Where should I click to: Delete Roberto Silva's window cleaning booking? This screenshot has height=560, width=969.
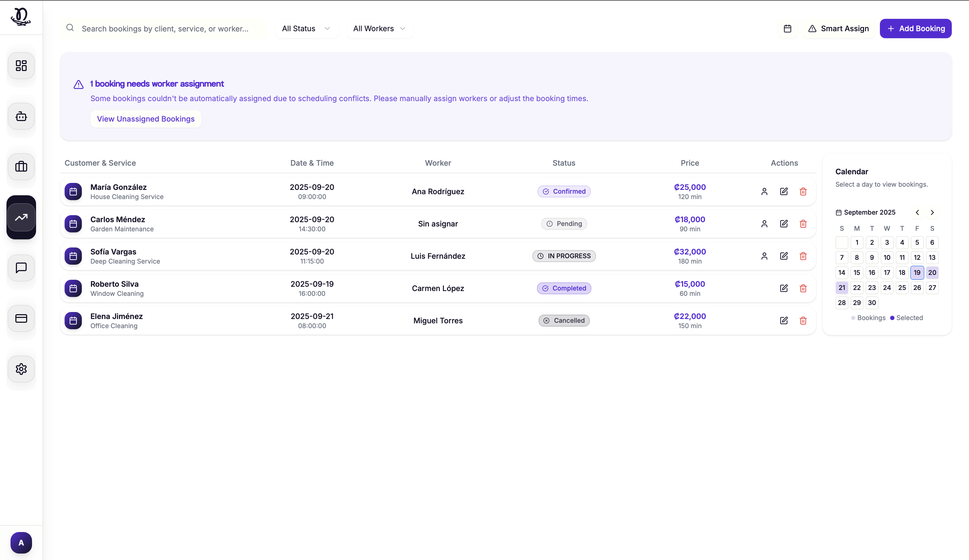pyautogui.click(x=803, y=288)
